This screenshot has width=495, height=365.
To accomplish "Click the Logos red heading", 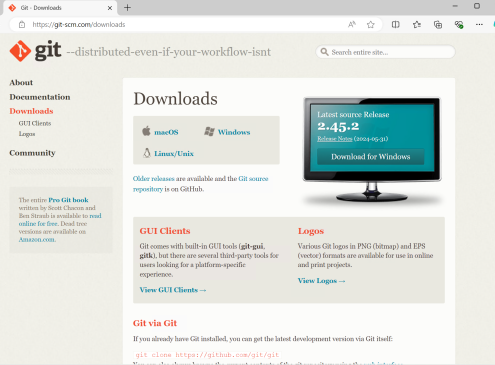I will pos(311,231).
